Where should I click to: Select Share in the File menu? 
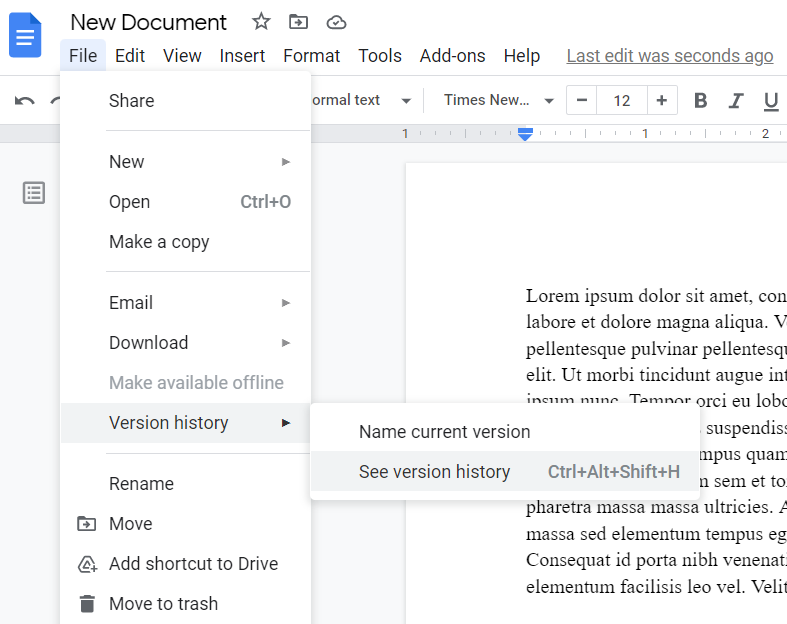pyautogui.click(x=185, y=101)
